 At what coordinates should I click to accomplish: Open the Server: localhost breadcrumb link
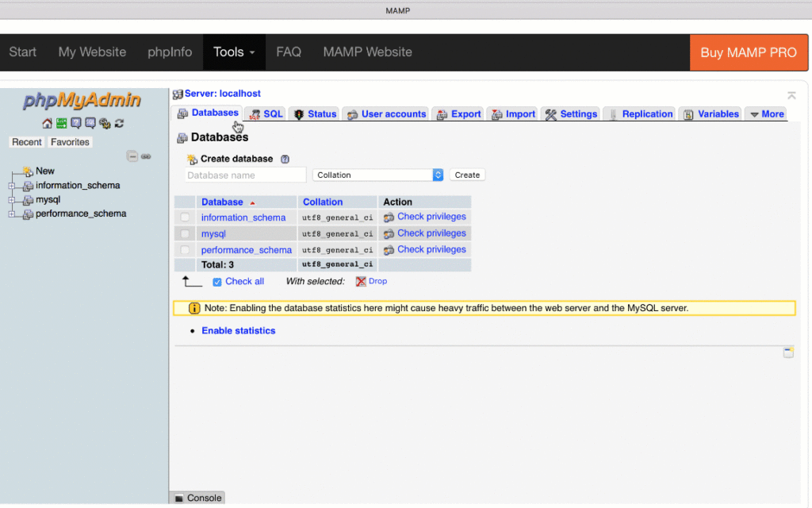coord(223,94)
